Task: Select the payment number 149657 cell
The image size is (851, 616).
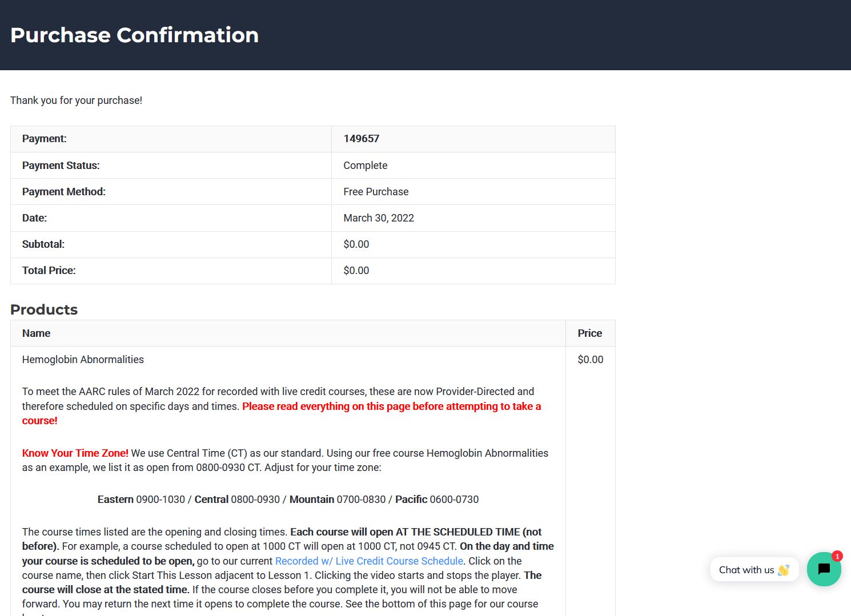Action: [x=359, y=138]
